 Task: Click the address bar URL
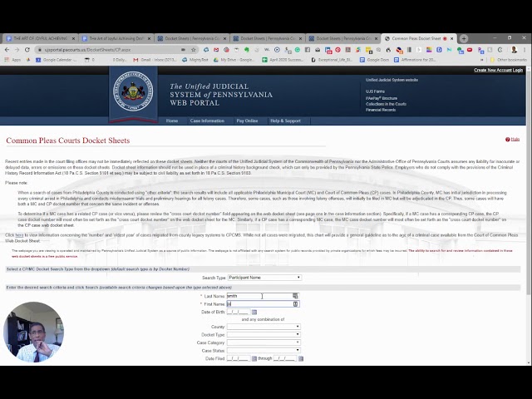coord(88,50)
